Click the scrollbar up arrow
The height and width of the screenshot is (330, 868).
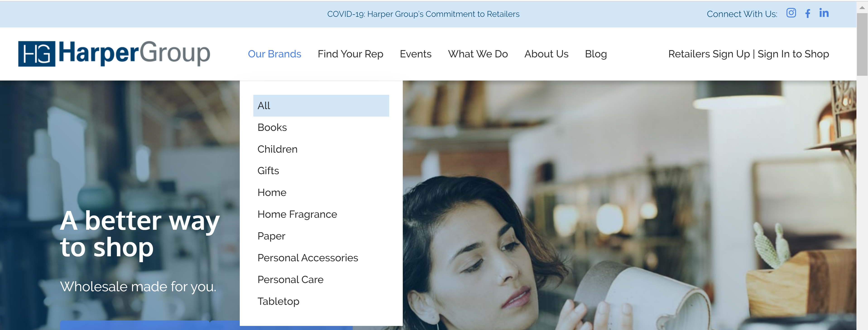pos(862,7)
